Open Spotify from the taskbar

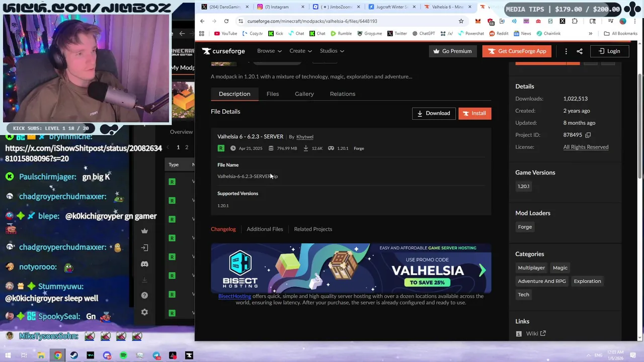point(123,355)
